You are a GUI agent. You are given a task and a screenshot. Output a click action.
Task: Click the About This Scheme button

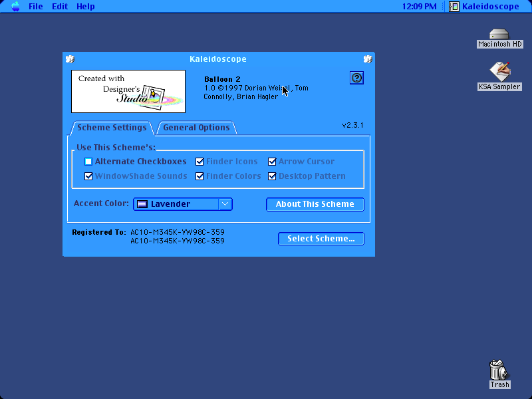click(x=315, y=204)
